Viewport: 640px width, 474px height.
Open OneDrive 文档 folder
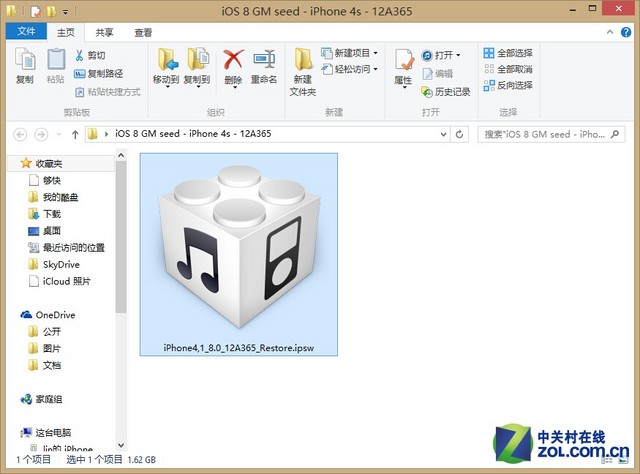pos(45,365)
